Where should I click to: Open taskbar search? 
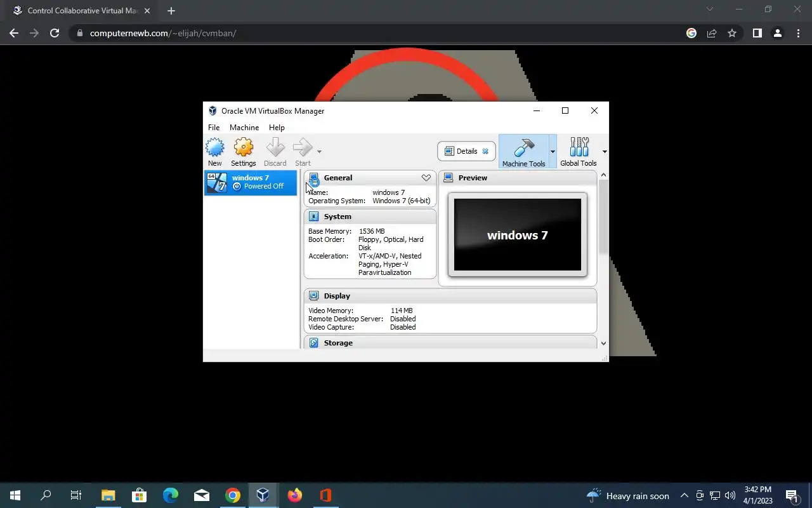click(46, 495)
